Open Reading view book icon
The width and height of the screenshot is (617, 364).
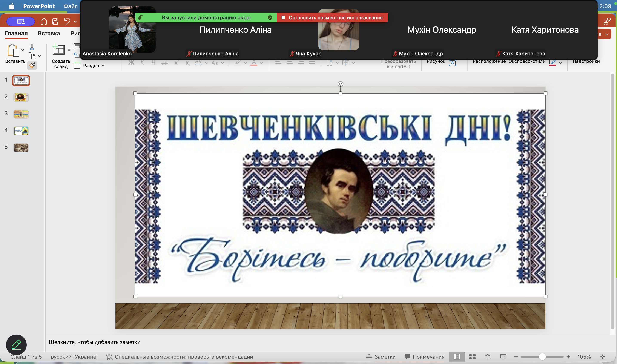pos(488,357)
